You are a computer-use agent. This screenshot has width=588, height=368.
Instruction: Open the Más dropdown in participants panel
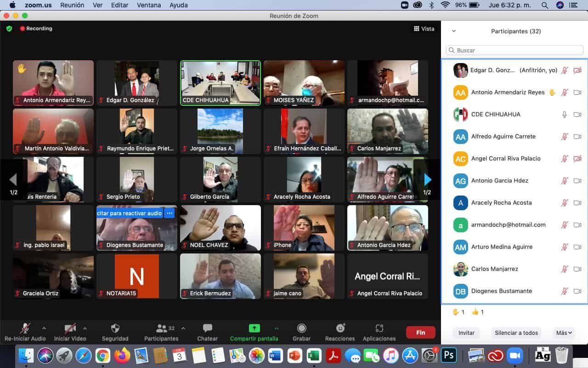564,333
